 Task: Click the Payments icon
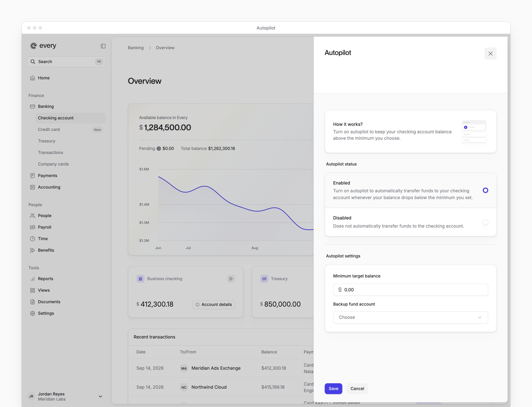coord(32,176)
